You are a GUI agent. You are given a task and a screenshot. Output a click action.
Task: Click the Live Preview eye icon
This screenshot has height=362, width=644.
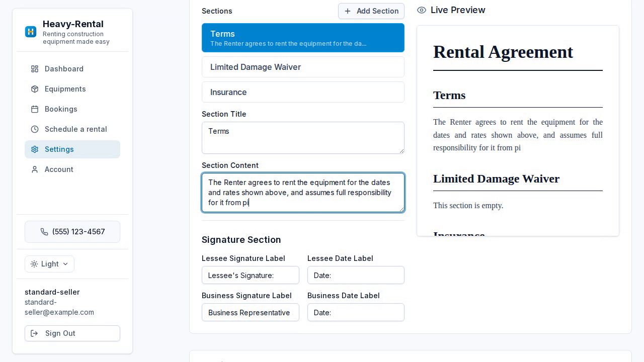(422, 10)
